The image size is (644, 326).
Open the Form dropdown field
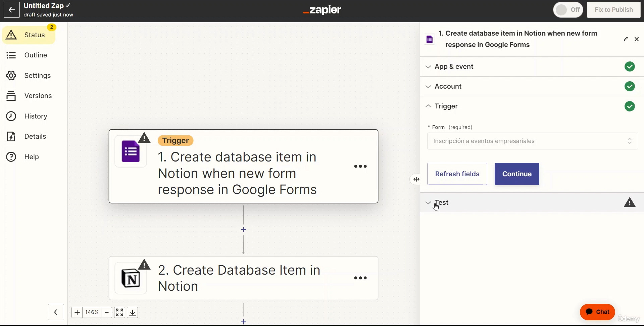[x=532, y=141]
